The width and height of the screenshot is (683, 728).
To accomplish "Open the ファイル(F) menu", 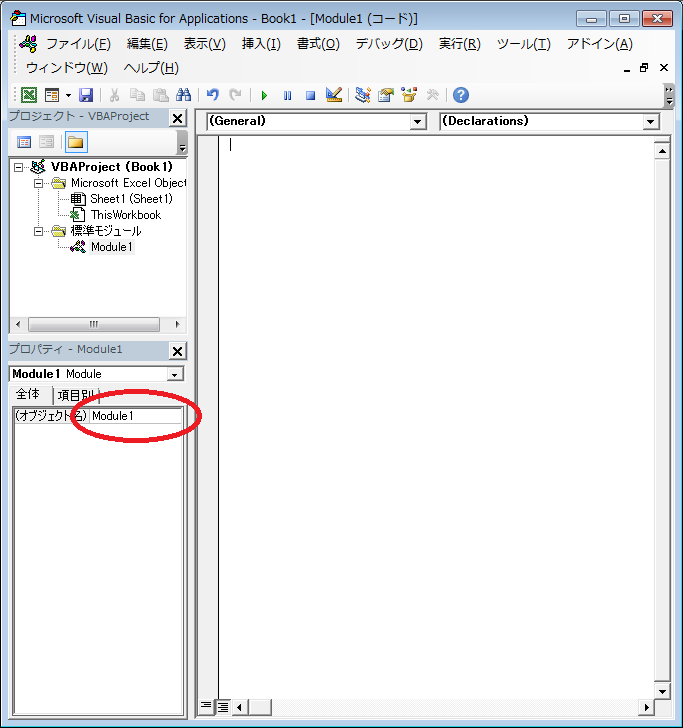I will point(78,44).
